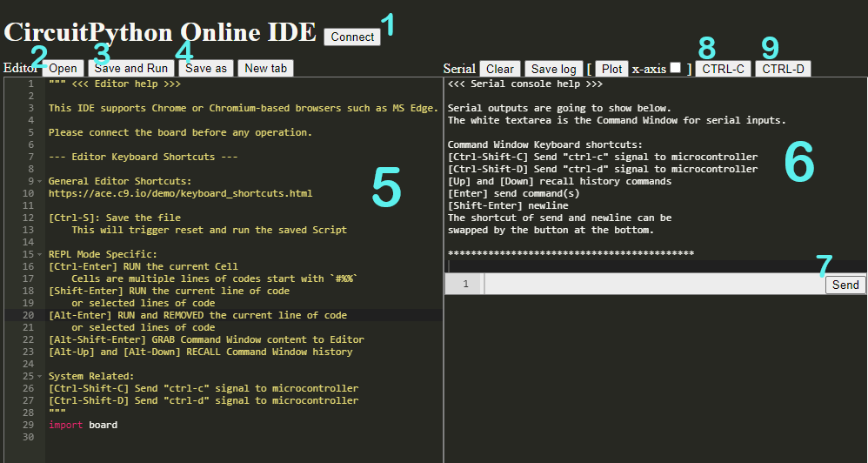Click '<<< Serial console help >>>' heading

525,84
